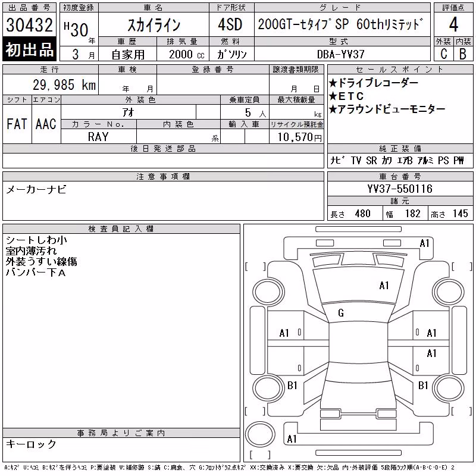Click the spare tire circle in diagram
The height and width of the screenshot is (476, 476).
[x=260, y=434]
